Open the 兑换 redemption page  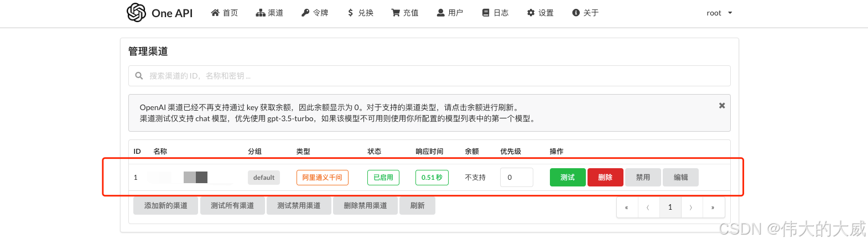tap(360, 13)
